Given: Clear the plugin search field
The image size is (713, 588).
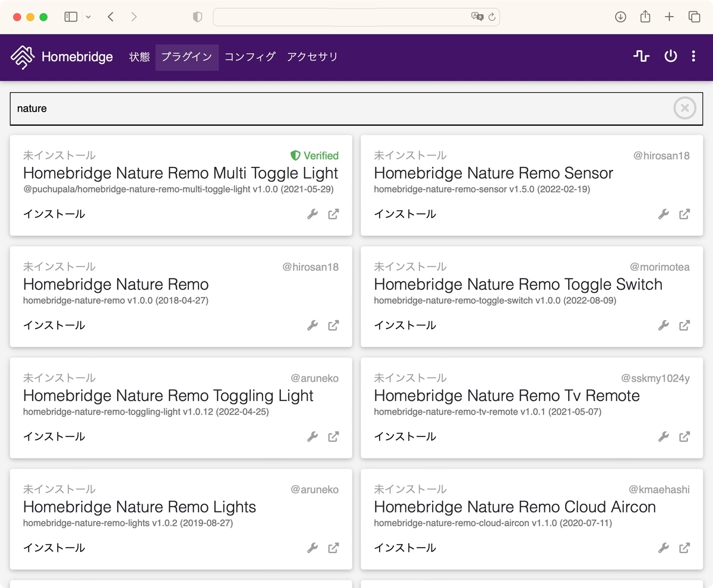Looking at the screenshot, I should 684,108.
